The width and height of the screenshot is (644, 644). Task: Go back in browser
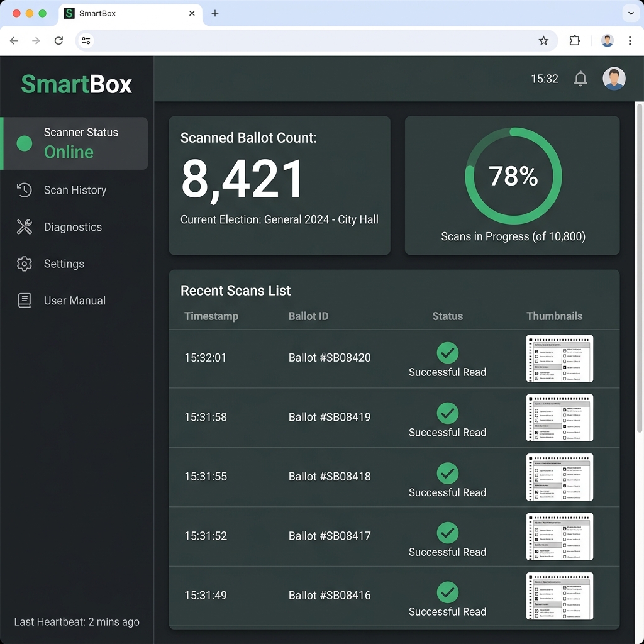coord(14,41)
